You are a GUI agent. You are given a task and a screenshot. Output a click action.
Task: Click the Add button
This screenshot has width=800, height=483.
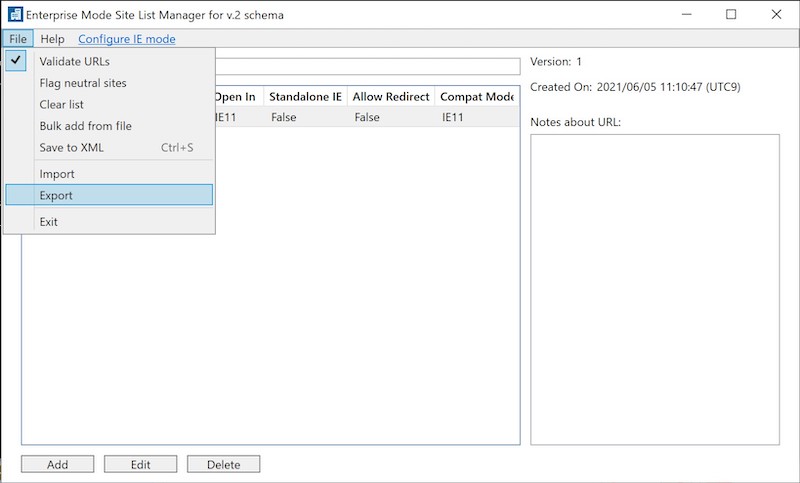click(58, 464)
